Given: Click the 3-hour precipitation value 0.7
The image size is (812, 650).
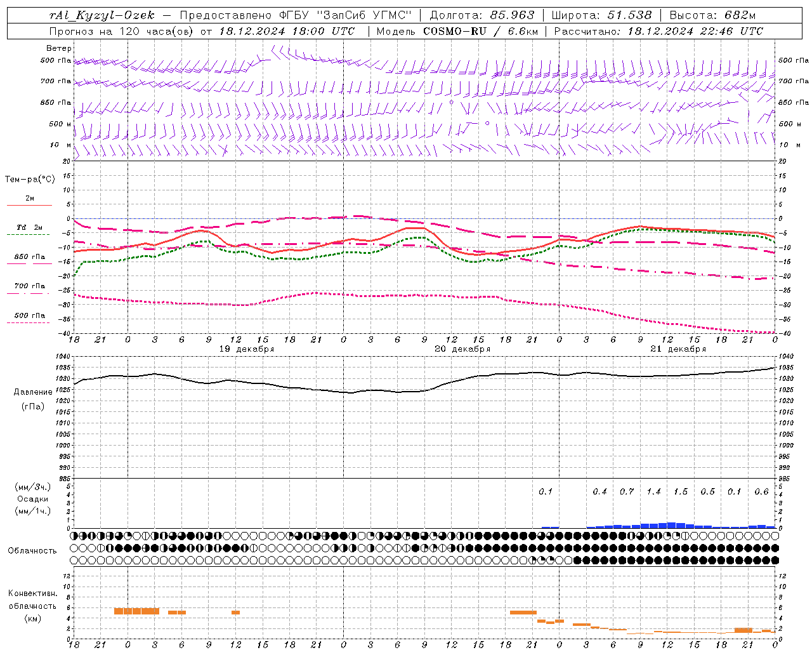Looking at the screenshot, I should (x=627, y=492).
